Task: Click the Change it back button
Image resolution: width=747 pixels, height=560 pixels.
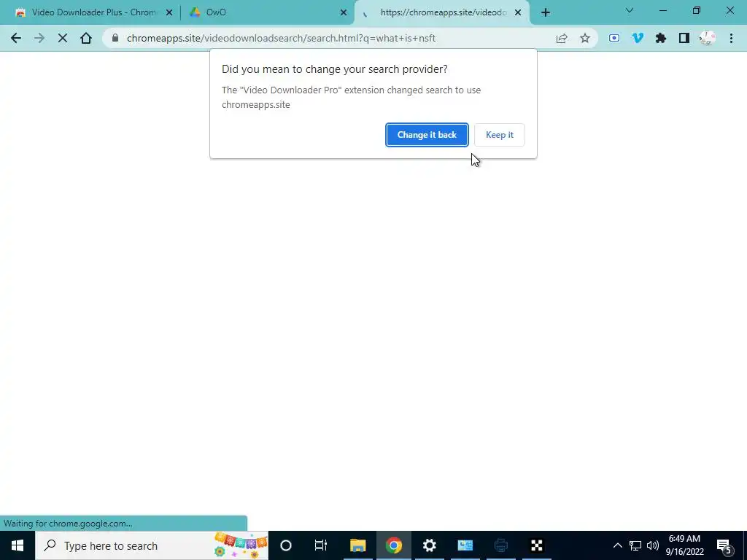Action: pyautogui.click(x=427, y=135)
